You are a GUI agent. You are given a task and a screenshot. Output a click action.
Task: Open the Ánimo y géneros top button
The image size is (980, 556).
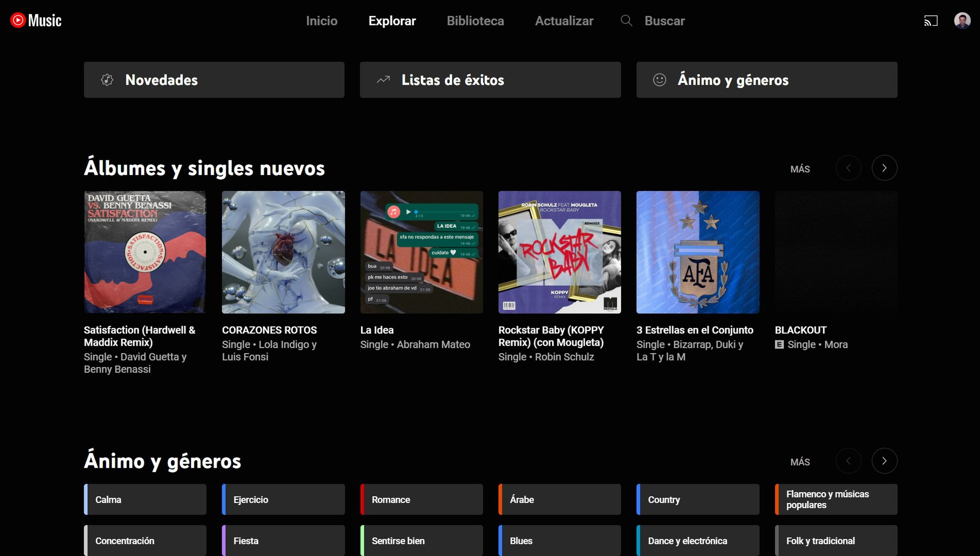click(x=767, y=80)
